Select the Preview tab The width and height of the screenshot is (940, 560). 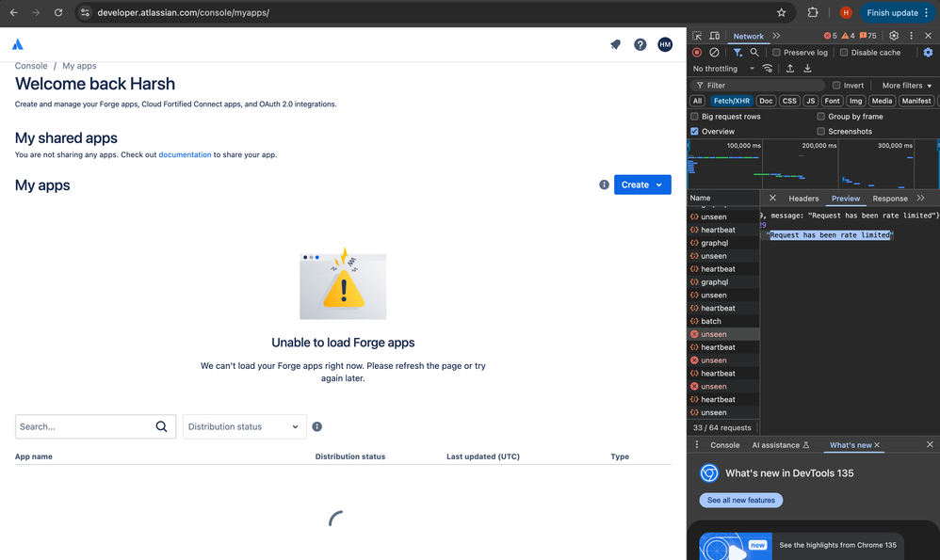[845, 199]
